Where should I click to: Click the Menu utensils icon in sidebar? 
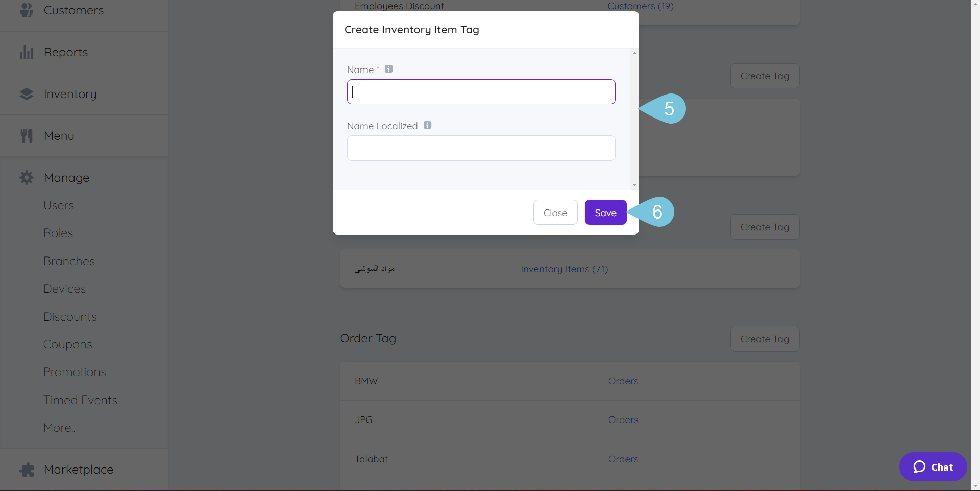click(x=27, y=135)
